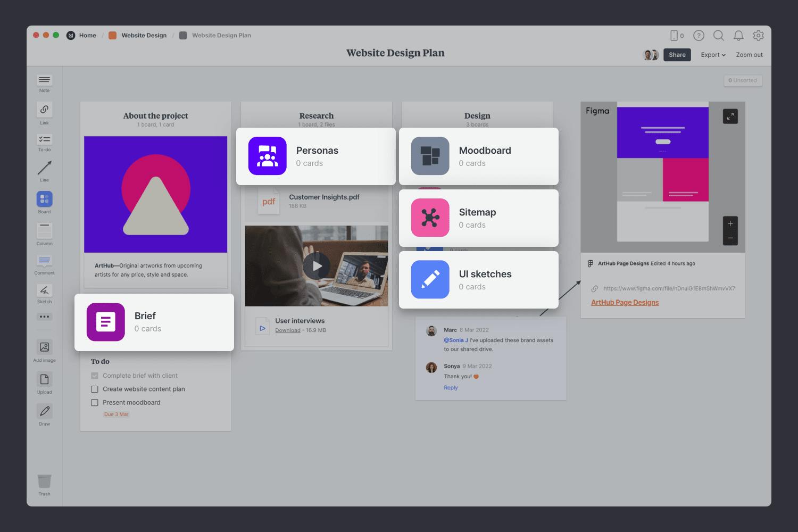The height and width of the screenshot is (532, 798).
Task: Go to Home in breadcrumb
Action: click(x=87, y=36)
